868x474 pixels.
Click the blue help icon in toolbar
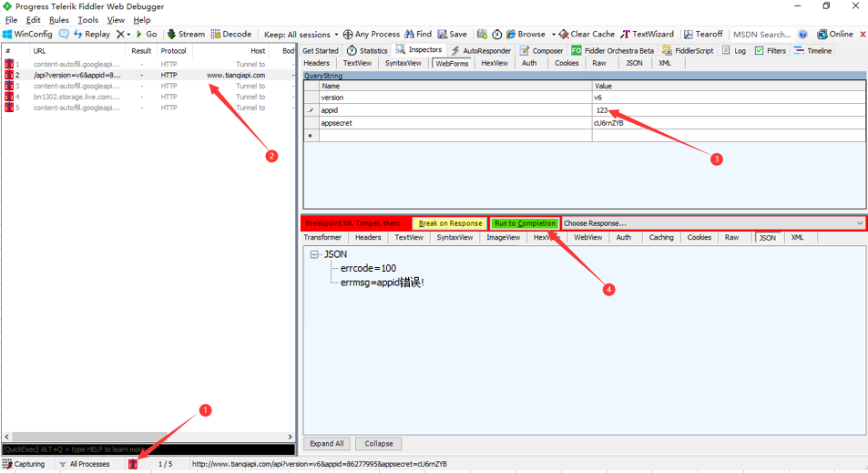[x=802, y=35]
